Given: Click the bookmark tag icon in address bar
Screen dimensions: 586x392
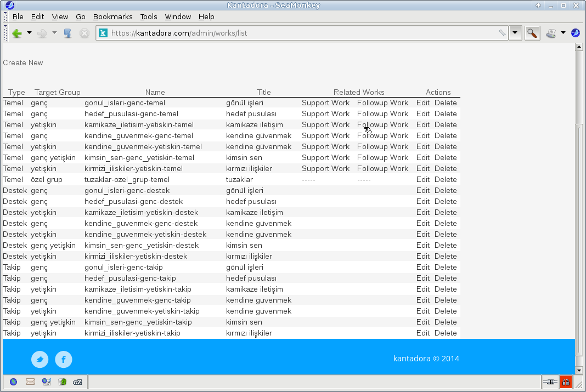Looking at the screenshot, I should point(502,33).
